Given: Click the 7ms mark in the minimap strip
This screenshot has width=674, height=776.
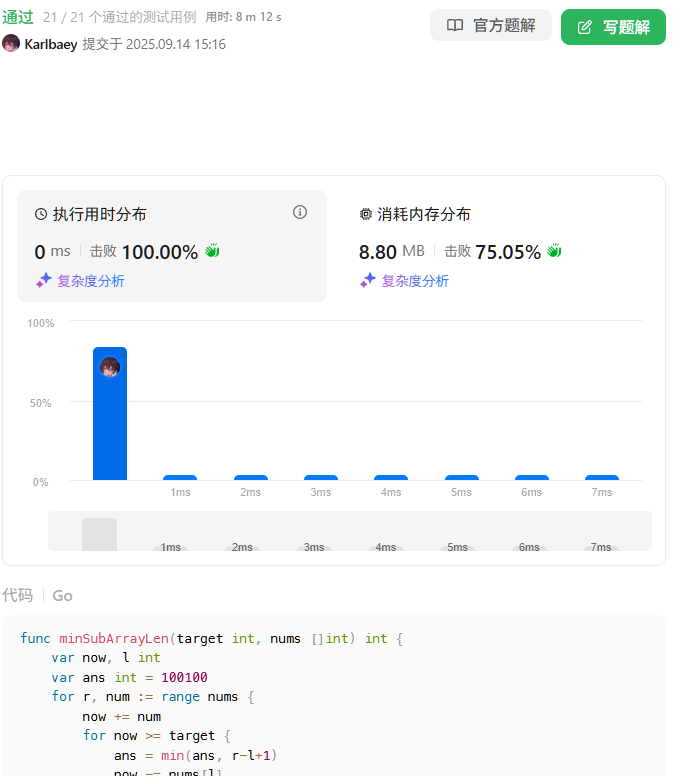Looking at the screenshot, I should click(601, 547).
